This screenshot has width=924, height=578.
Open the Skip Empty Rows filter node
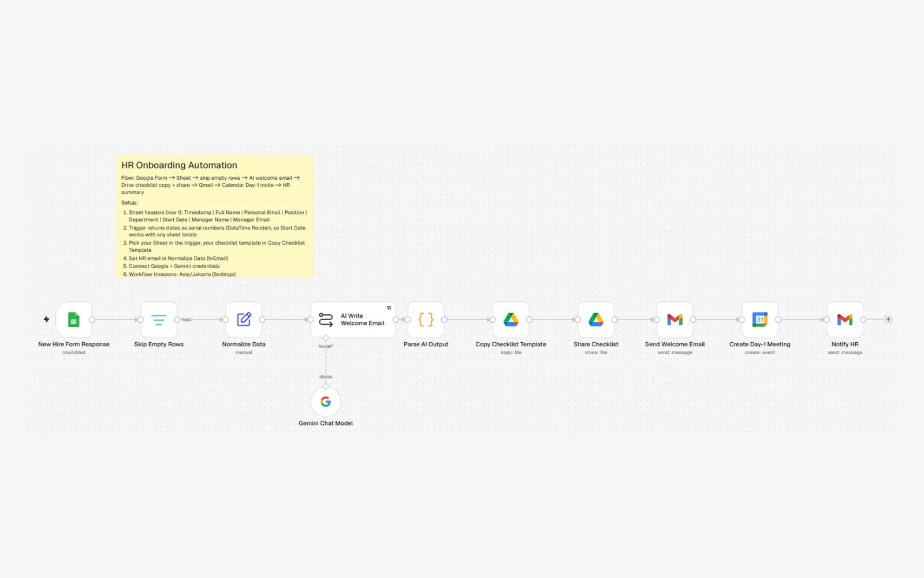(x=159, y=320)
